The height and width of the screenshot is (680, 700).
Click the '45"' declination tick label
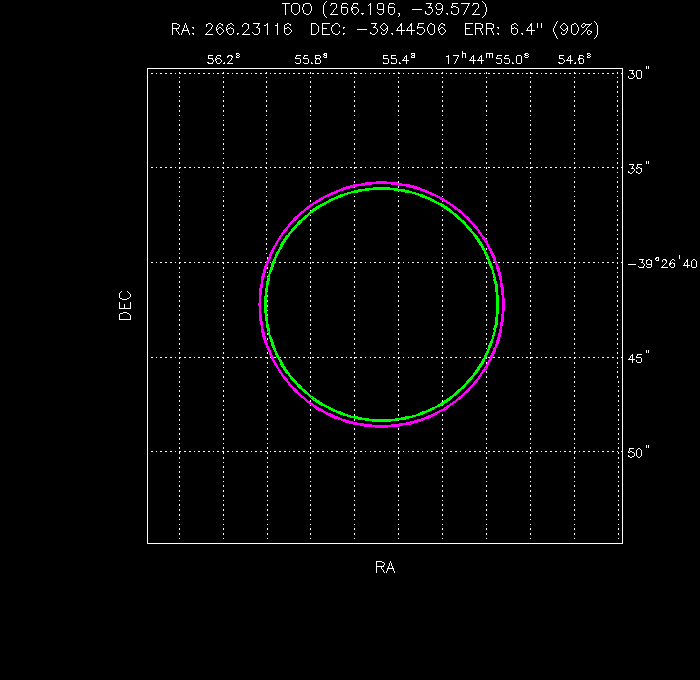[638, 358]
